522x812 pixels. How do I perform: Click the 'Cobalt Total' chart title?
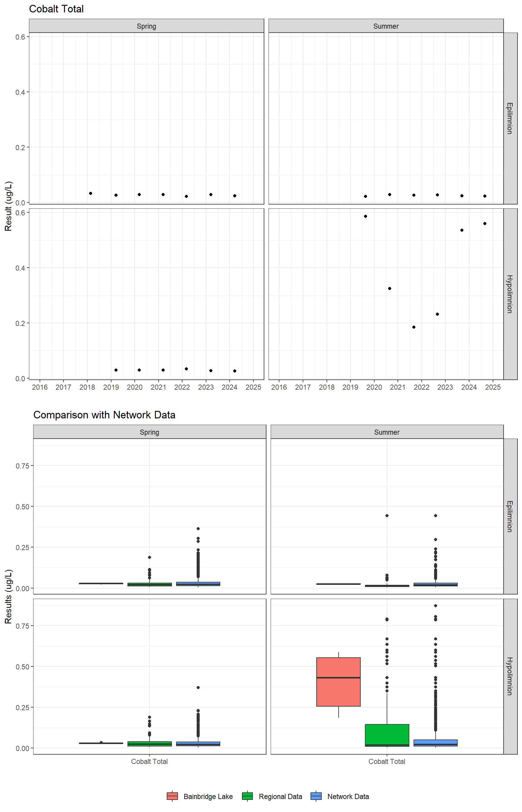pyautogui.click(x=56, y=9)
